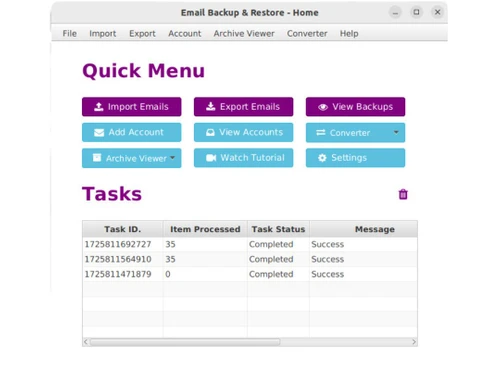Image resolution: width=500 pixels, height=375 pixels.
Task: Click the trash icon beside Tasks heading
Action: tap(403, 194)
